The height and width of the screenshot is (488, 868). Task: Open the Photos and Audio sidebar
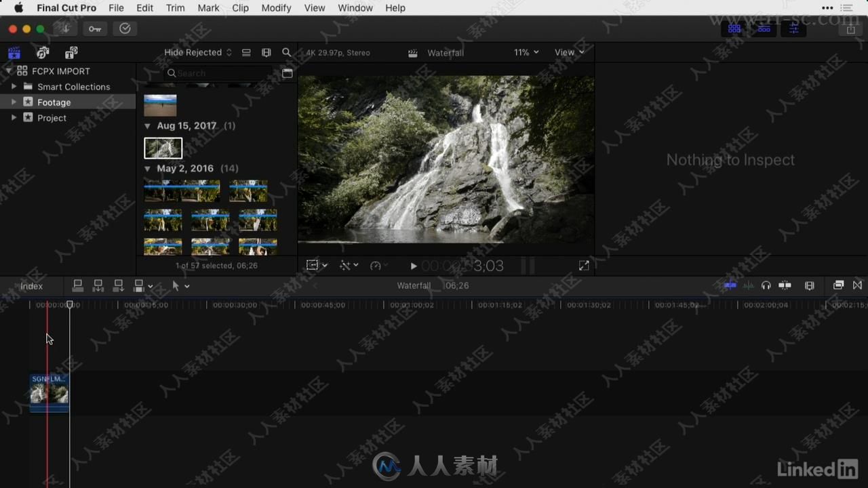click(43, 53)
